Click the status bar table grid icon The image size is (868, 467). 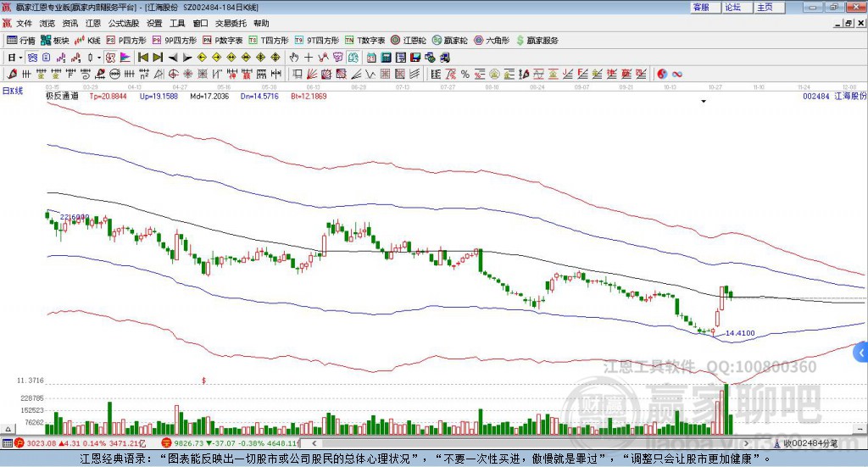coord(7,443)
